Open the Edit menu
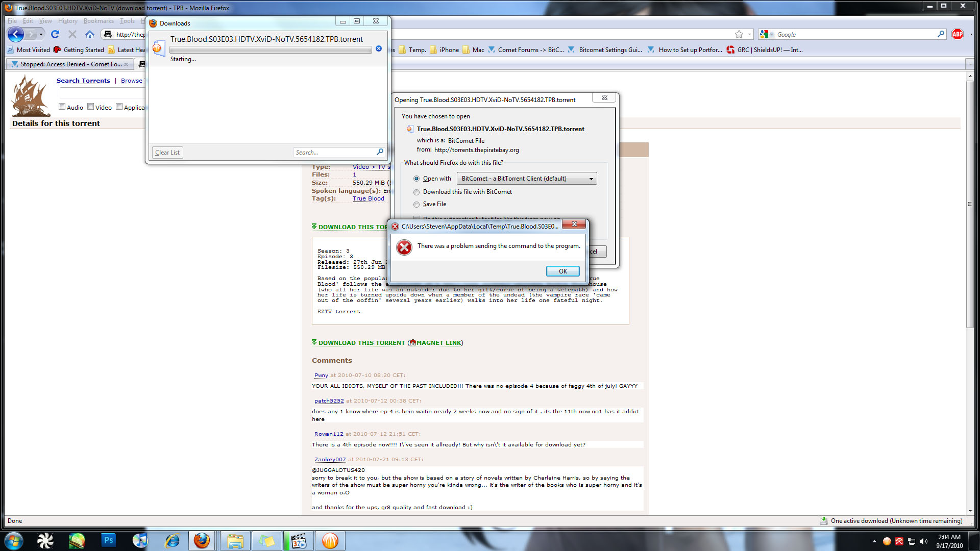Image resolution: width=980 pixels, height=551 pixels. coord(28,21)
